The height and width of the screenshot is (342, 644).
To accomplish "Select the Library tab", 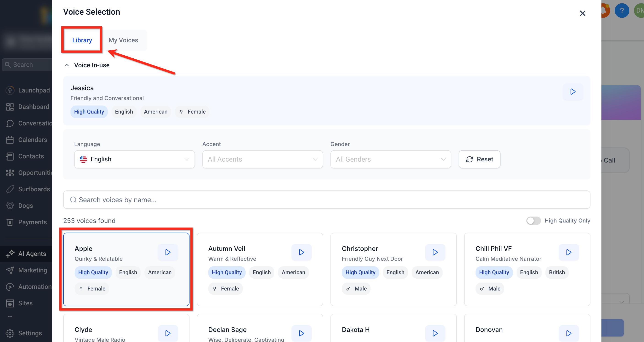I will coord(82,40).
